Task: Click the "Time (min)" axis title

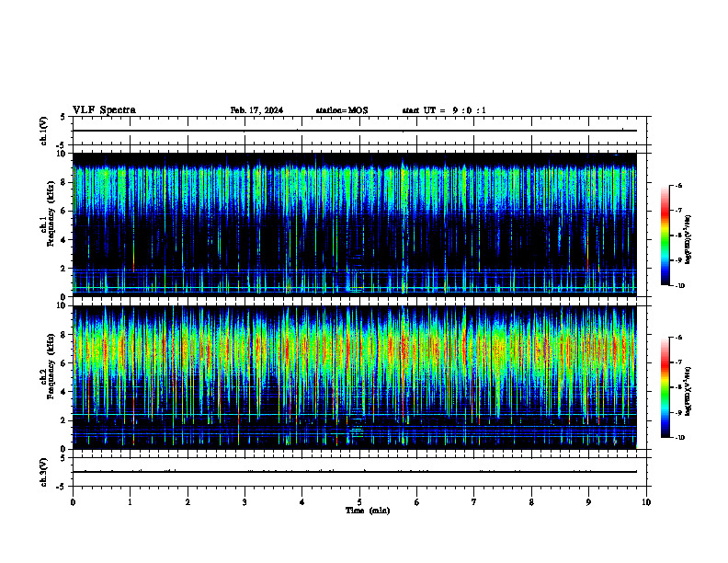Action: pos(368,511)
